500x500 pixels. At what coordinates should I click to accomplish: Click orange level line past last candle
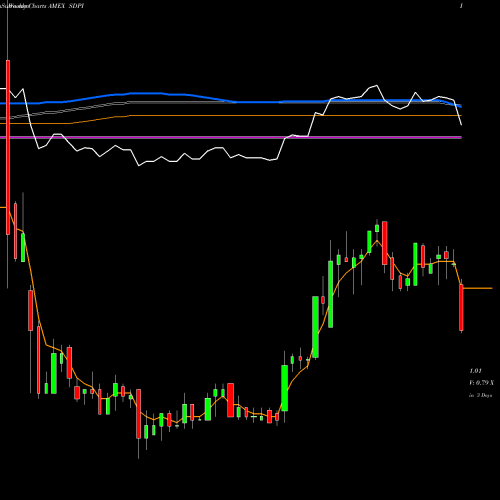pyautogui.click(x=478, y=288)
